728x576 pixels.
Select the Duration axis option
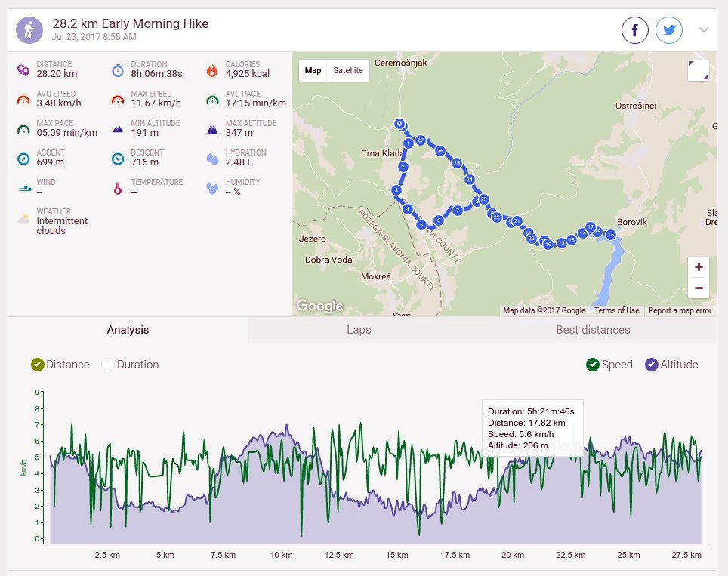coord(108,365)
